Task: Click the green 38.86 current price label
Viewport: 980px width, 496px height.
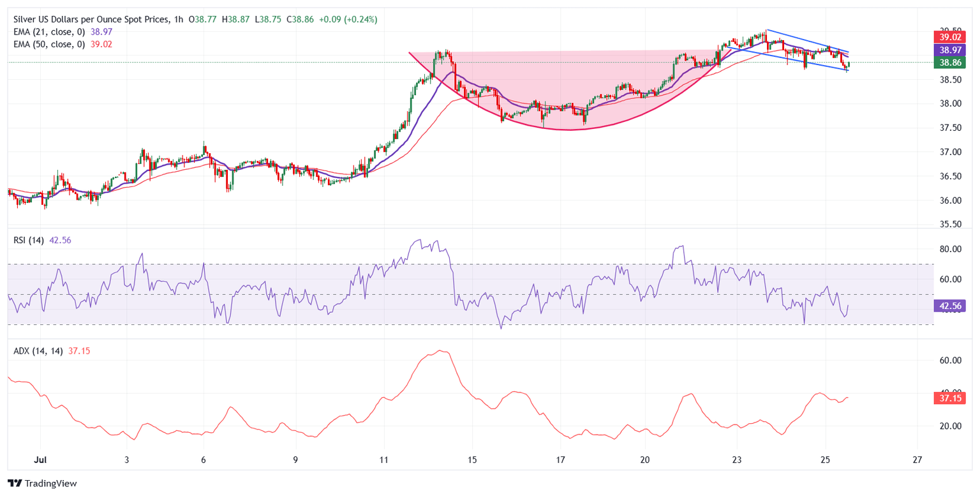Action: 951,63
